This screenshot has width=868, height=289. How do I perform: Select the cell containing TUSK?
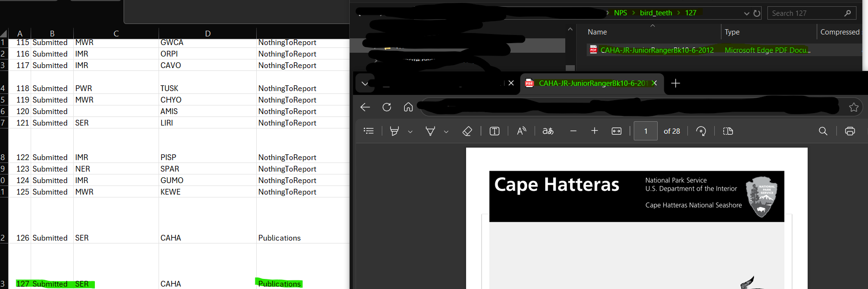click(207, 82)
